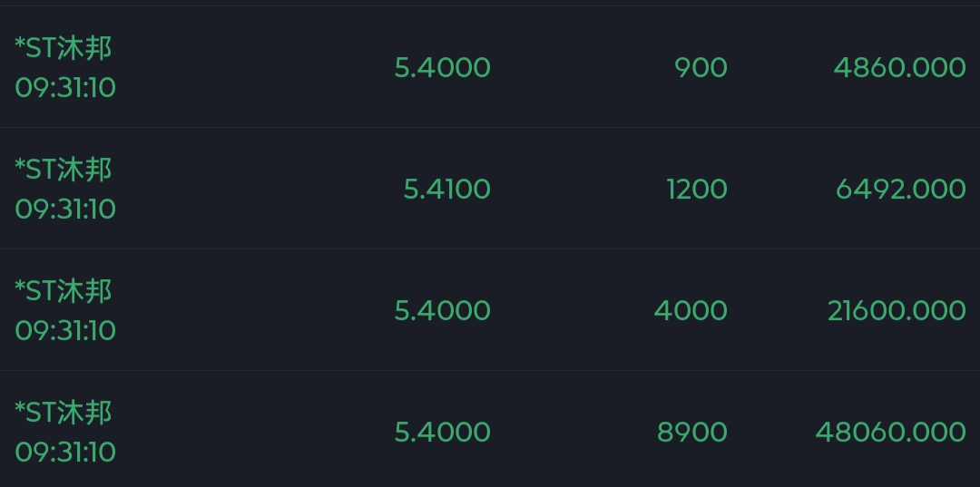The width and height of the screenshot is (980, 487).
Task: Click *ST沐邦 name in the 1200-volume row
Action: click(64, 170)
